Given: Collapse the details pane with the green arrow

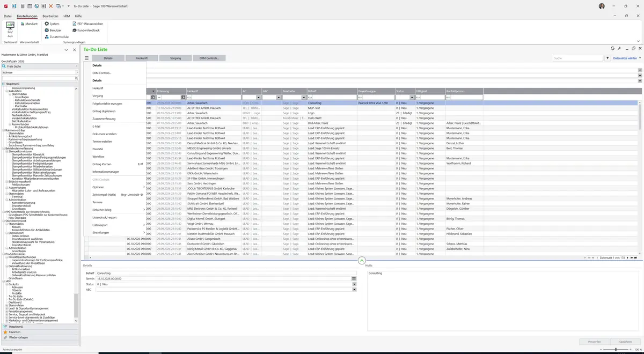Looking at the screenshot, I should tap(361, 261).
